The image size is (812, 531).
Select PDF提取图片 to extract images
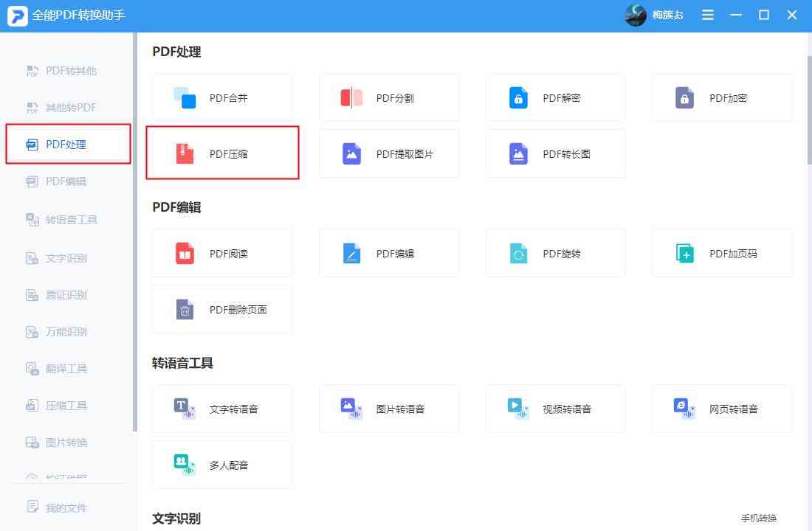coord(389,153)
